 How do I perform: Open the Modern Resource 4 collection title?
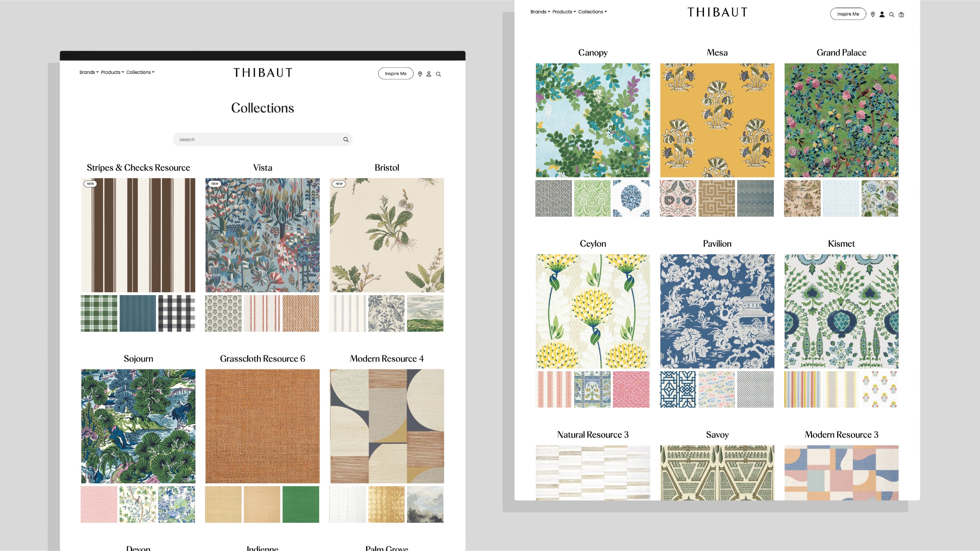pyautogui.click(x=387, y=359)
